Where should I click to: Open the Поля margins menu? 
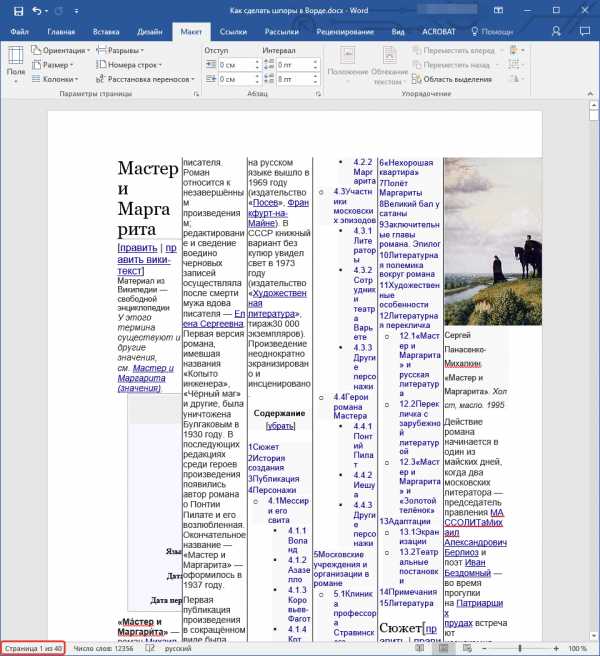click(x=16, y=65)
